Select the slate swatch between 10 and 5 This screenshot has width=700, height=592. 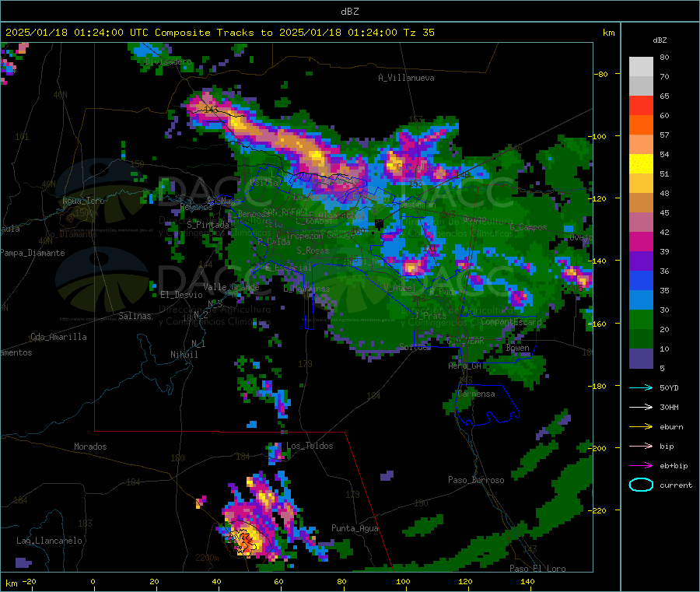point(641,359)
